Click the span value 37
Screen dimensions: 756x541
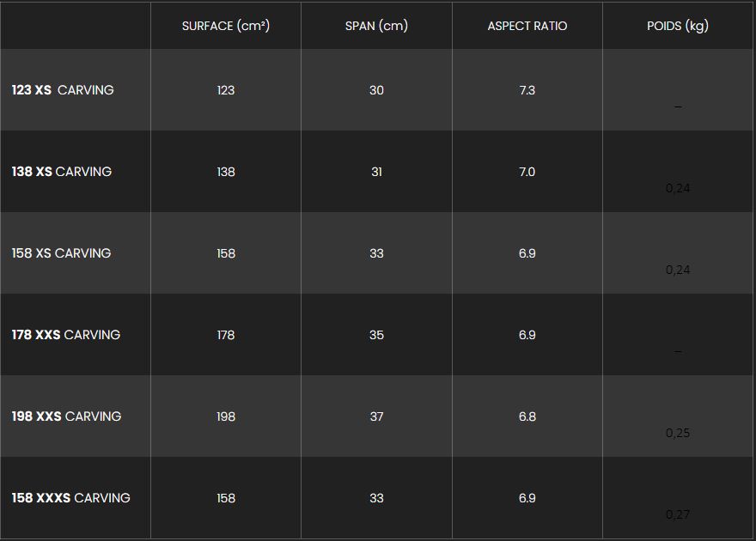(376, 416)
